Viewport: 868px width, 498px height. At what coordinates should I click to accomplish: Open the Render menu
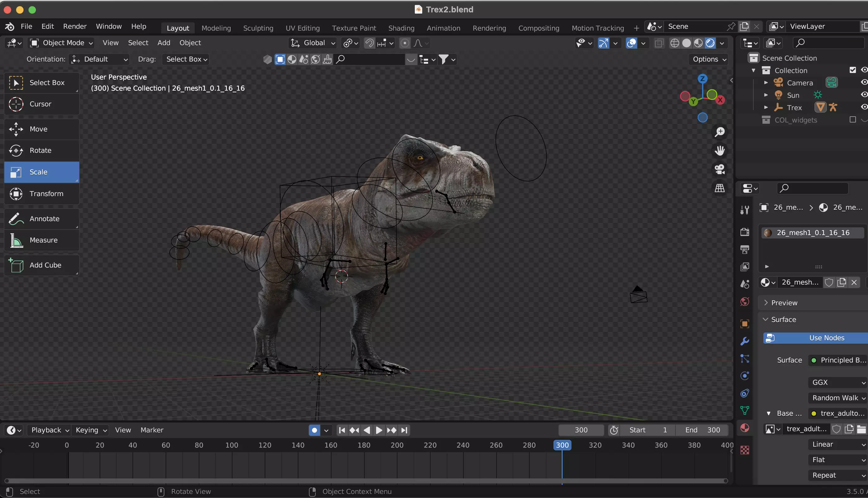[75, 26]
